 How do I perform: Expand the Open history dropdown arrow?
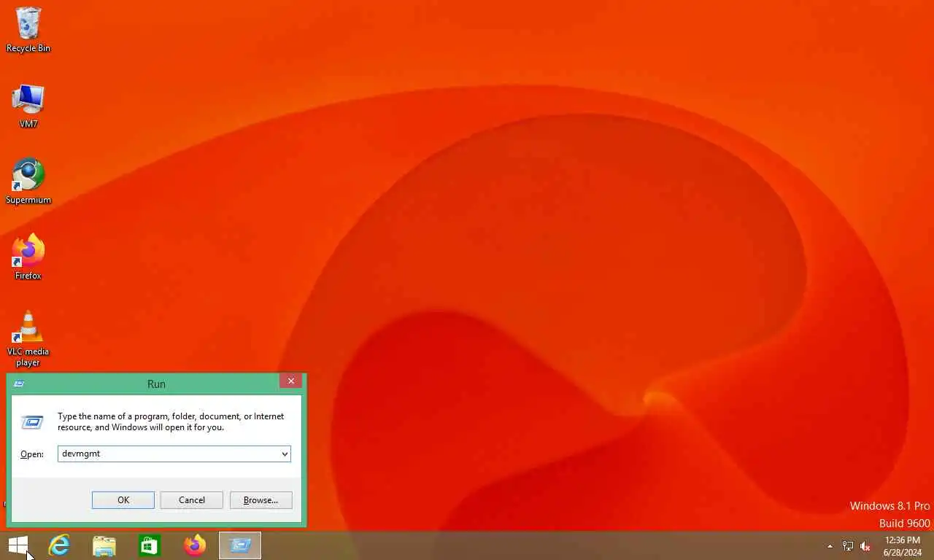point(285,454)
